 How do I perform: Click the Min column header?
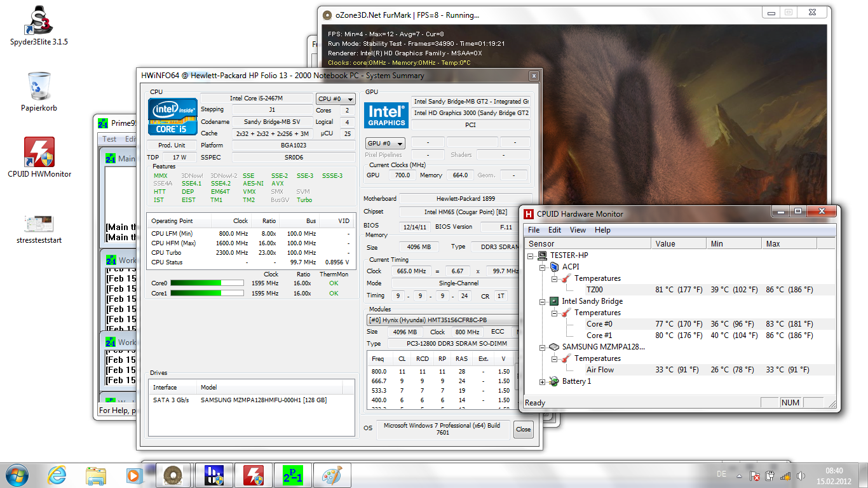pyautogui.click(x=734, y=243)
